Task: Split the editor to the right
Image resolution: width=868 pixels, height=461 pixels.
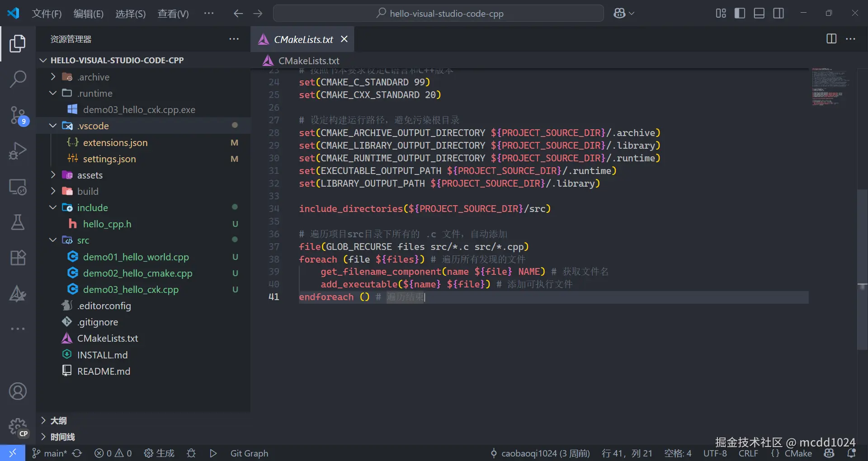Action: click(x=831, y=39)
